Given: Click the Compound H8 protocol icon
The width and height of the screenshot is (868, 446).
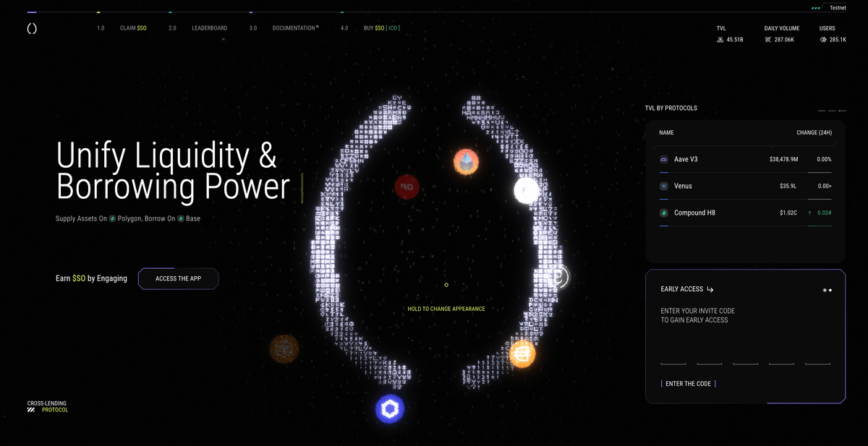Looking at the screenshot, I should click(664, 213).
